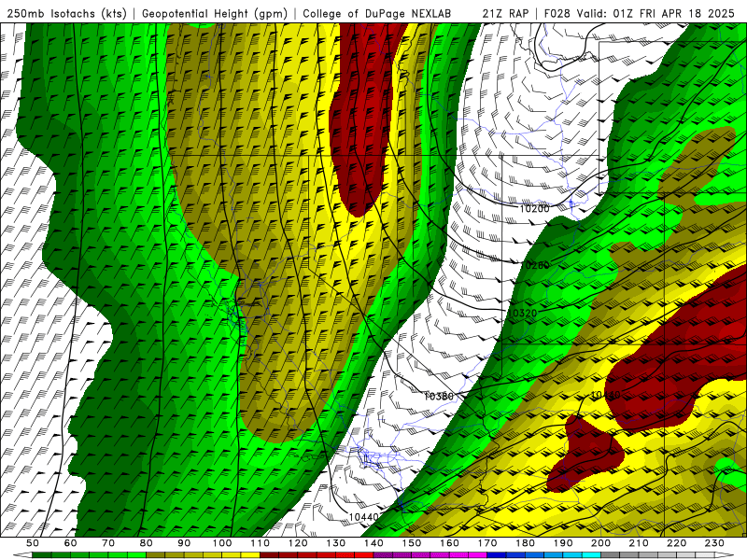The width and height of the screenshot is (747, 560).
Task: Click the 220 value on the color scale
Action: [x=677, y=543]
